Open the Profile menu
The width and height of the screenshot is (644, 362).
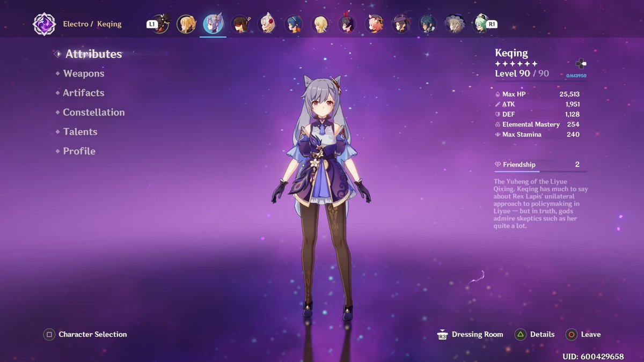[x=79, y=151]
